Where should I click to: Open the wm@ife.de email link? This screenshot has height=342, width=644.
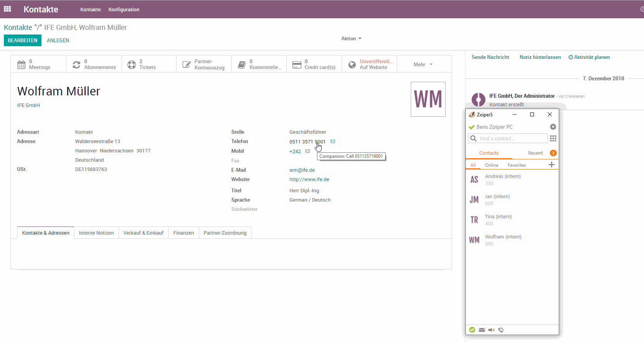302,170
